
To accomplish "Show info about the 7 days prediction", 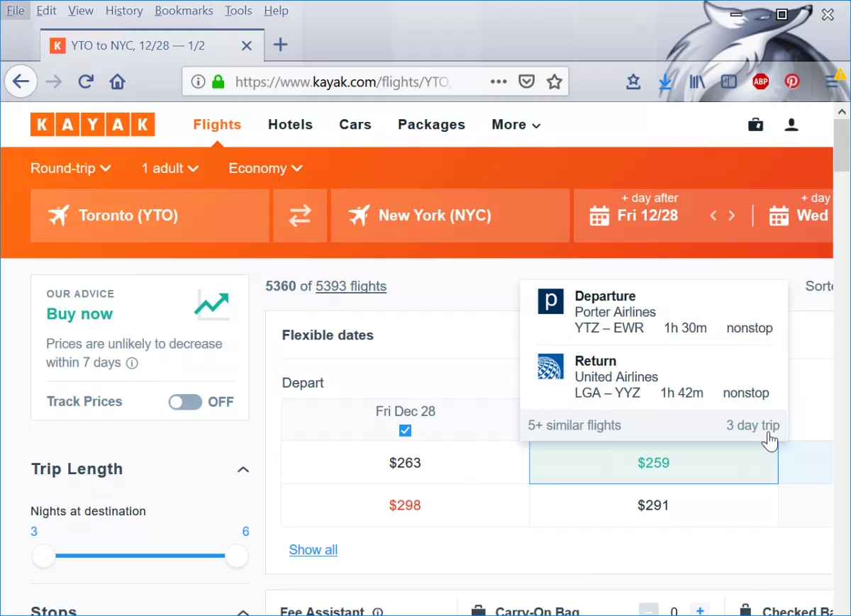I will (x=132, y=363).
